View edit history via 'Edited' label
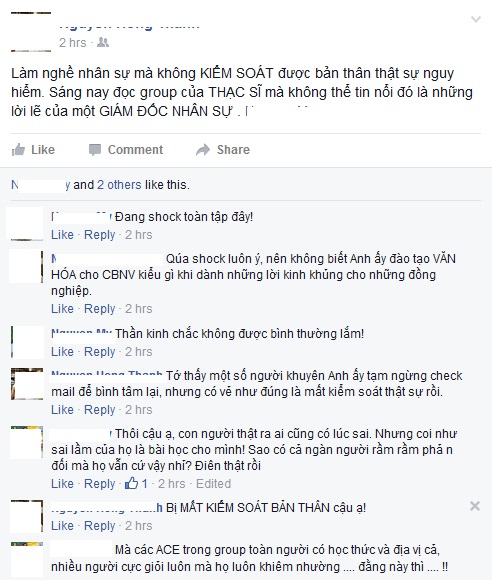Viewport: 492px width, 580px height. [x=213, y=483]
